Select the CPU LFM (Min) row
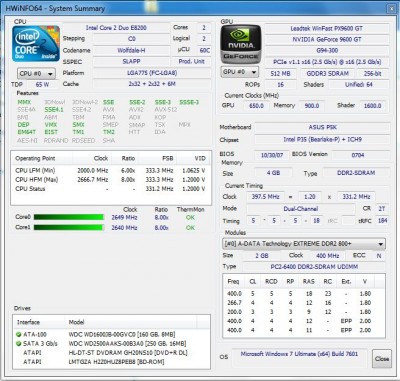The image size is (400, 381). (x=110, y=171)
